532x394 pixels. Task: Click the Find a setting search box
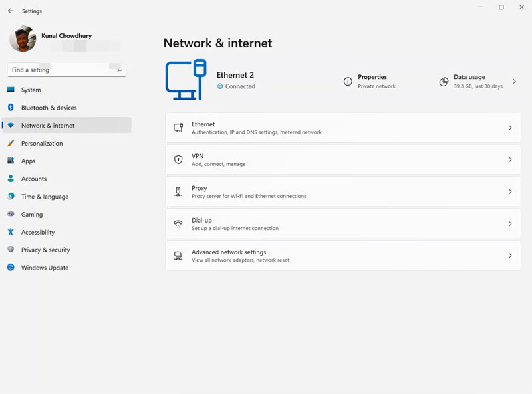coord(66,70)
